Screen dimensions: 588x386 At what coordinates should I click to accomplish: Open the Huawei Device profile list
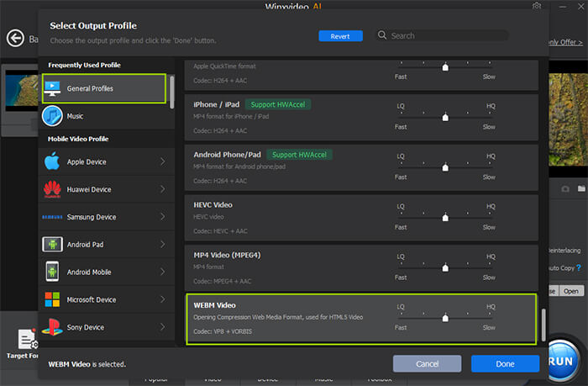tap(107, 189)
